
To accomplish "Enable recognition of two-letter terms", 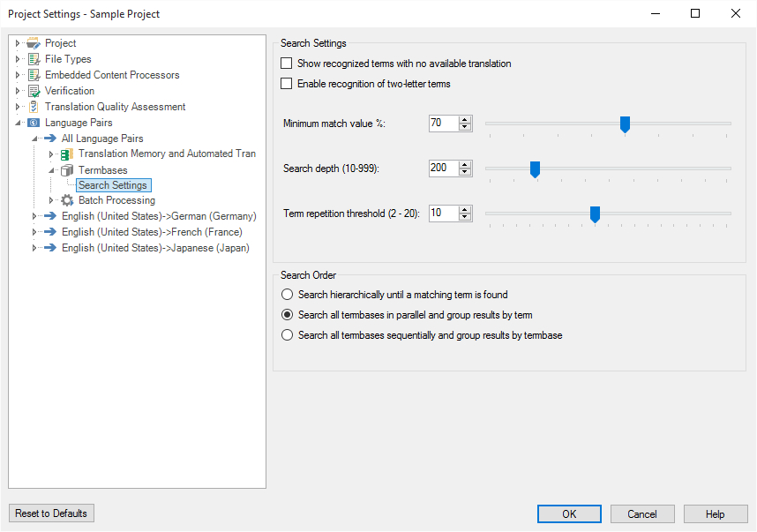I will (x=286, y=84).
